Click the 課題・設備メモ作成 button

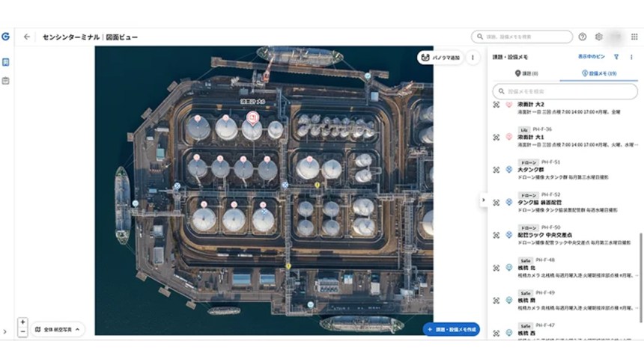[452, 329]
